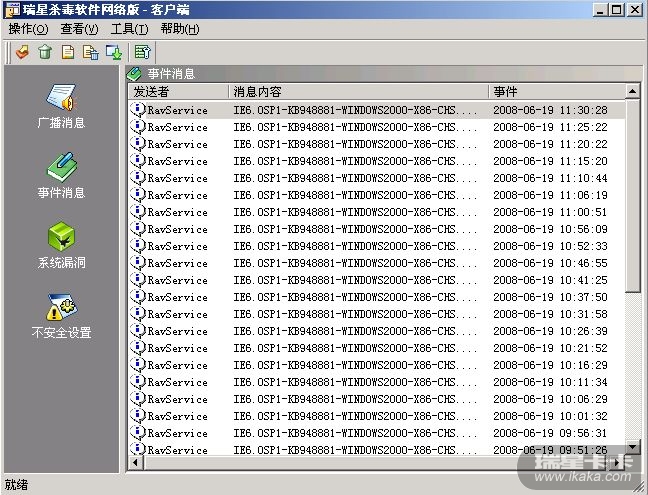Open the 事件消息 sidebar panel

coord(61,176)
